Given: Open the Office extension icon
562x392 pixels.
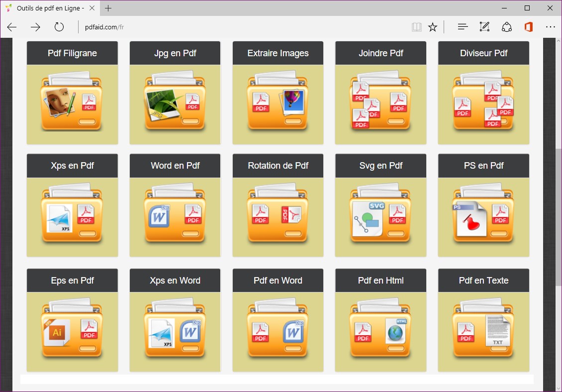Looking at the screenshot, I should [528, 27].
